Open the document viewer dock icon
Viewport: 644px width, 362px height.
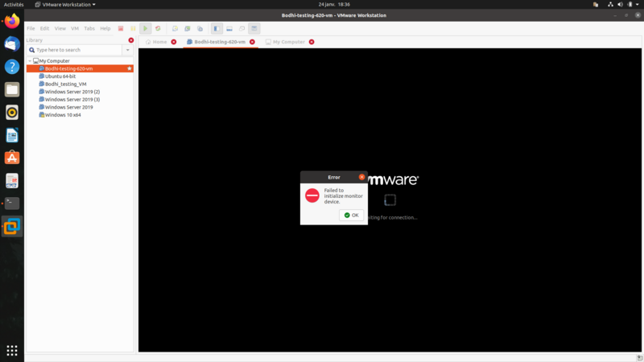tap(12, 180)
